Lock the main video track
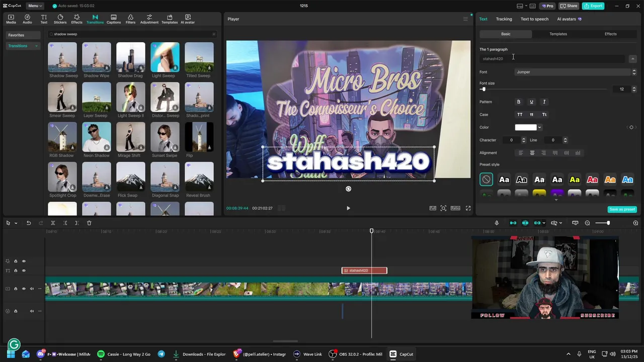The height and width of the screenshot is (362, 644). [x=16, y=289]
